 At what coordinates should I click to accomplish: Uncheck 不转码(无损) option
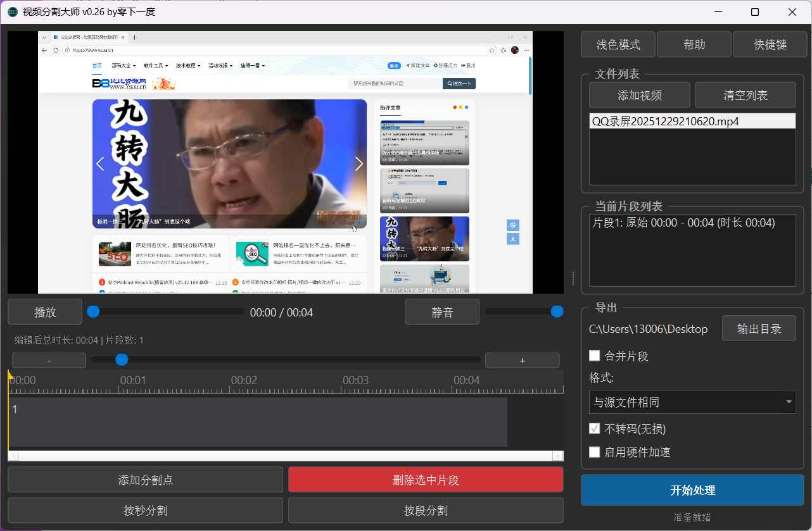click(x=595, y=428)
